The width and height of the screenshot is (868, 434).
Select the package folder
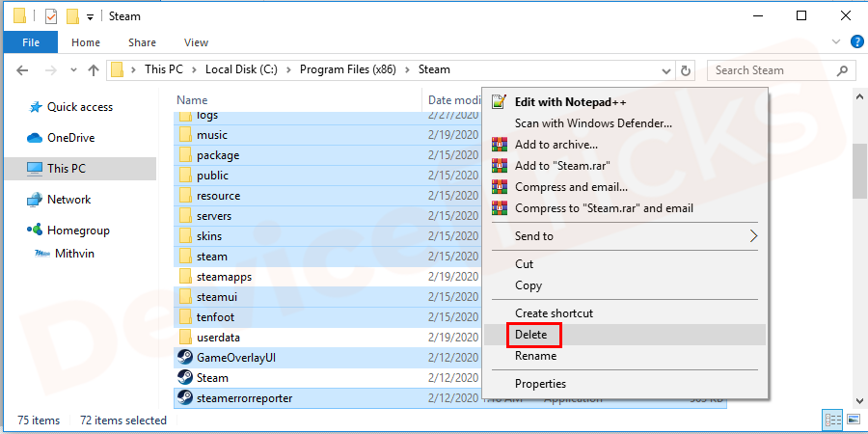coord(218,155)
